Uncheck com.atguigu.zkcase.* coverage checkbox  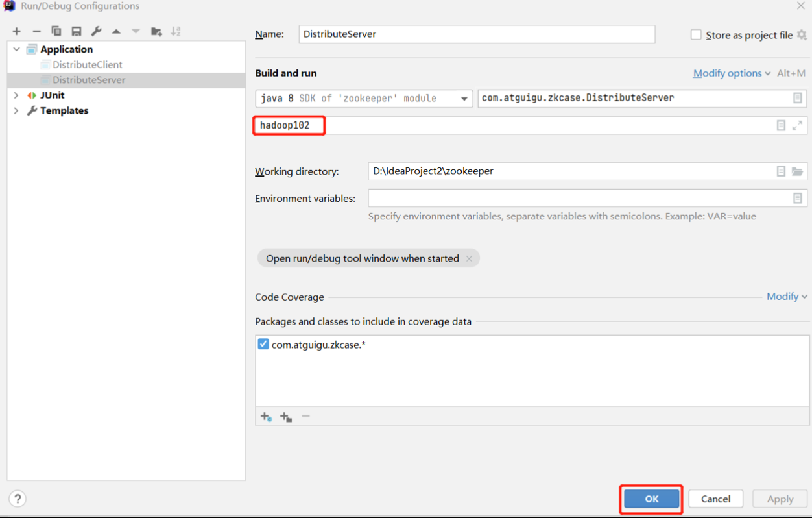click(263, 344)
